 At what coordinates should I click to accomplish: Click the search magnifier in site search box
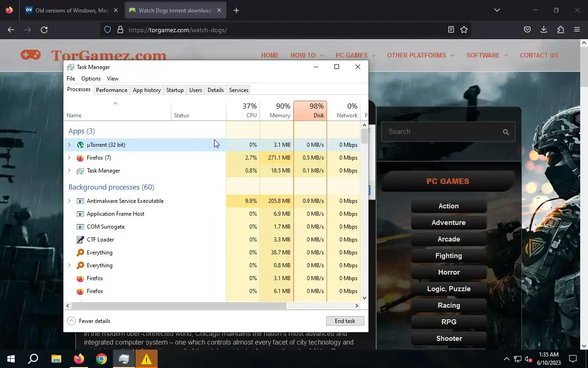point(506,132)
